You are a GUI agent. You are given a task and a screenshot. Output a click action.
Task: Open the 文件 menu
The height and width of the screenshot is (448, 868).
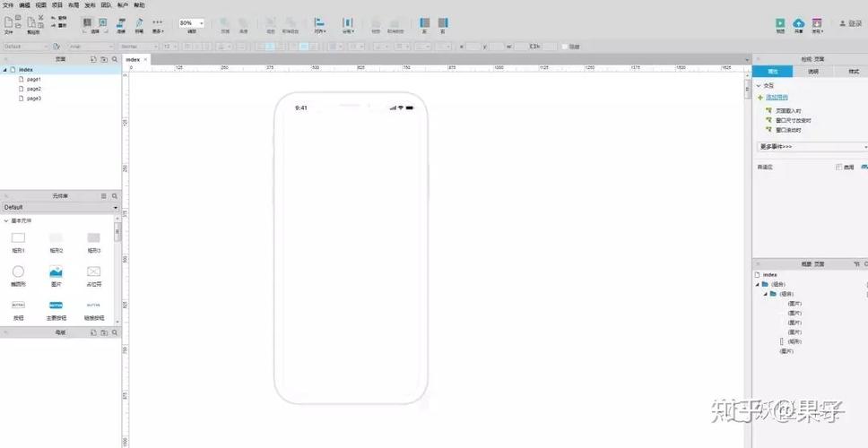[8, 5]
